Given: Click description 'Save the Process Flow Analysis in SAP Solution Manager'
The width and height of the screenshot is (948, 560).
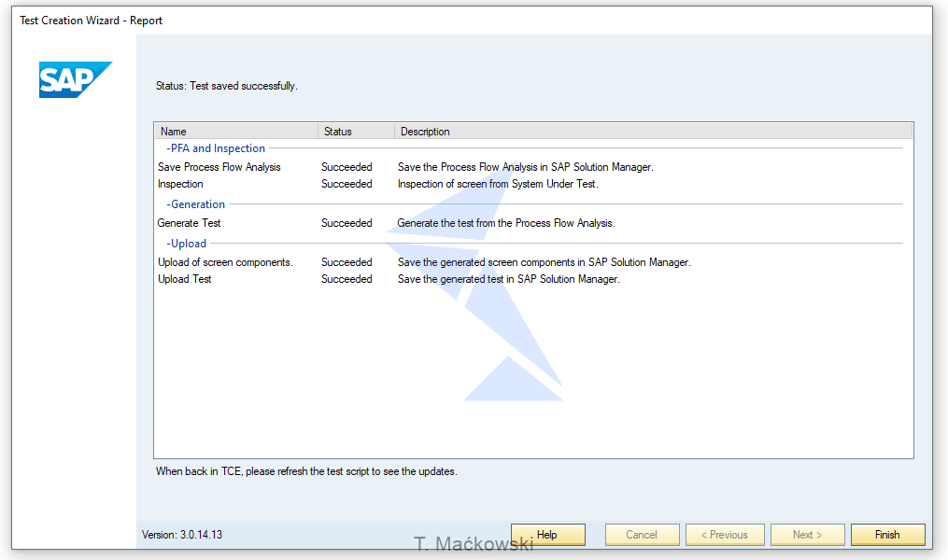Looking at the screenshot, I should pyautogui.click(x=526, y=167).
